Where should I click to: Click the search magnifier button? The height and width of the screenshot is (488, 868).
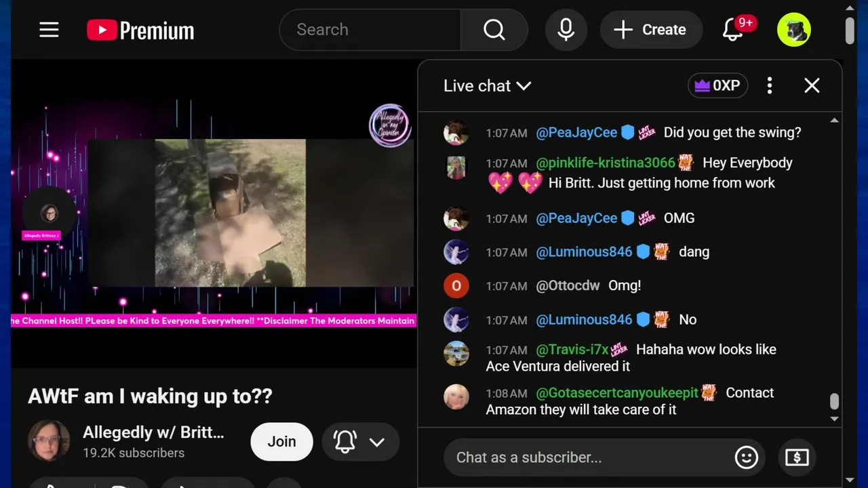[494, 30]
